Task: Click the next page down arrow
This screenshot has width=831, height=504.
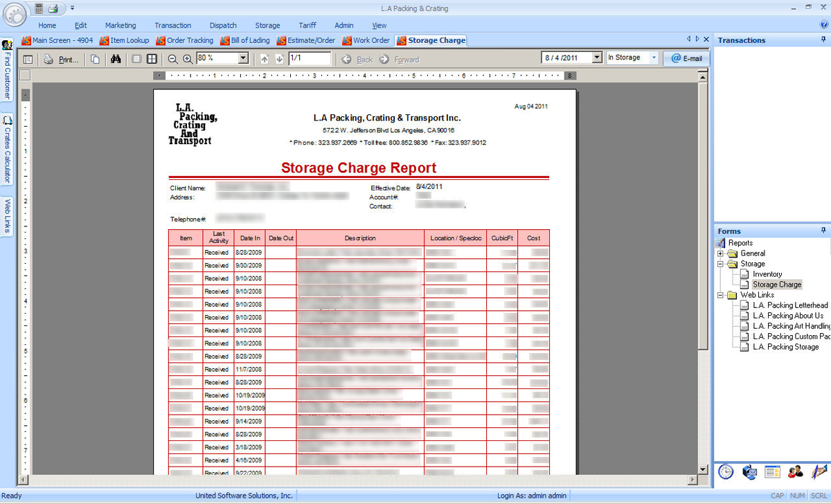Action: [x=279, y=59]
